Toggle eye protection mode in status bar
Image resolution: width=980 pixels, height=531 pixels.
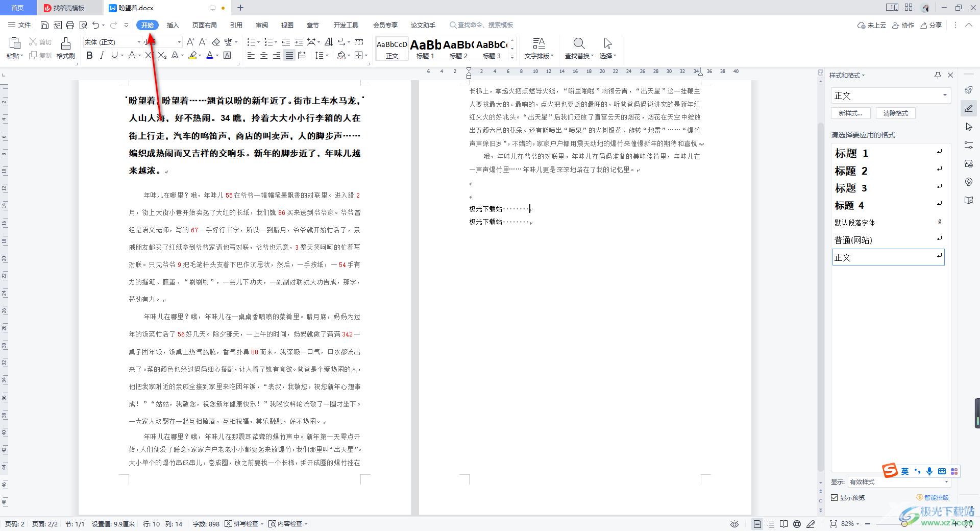734,524
